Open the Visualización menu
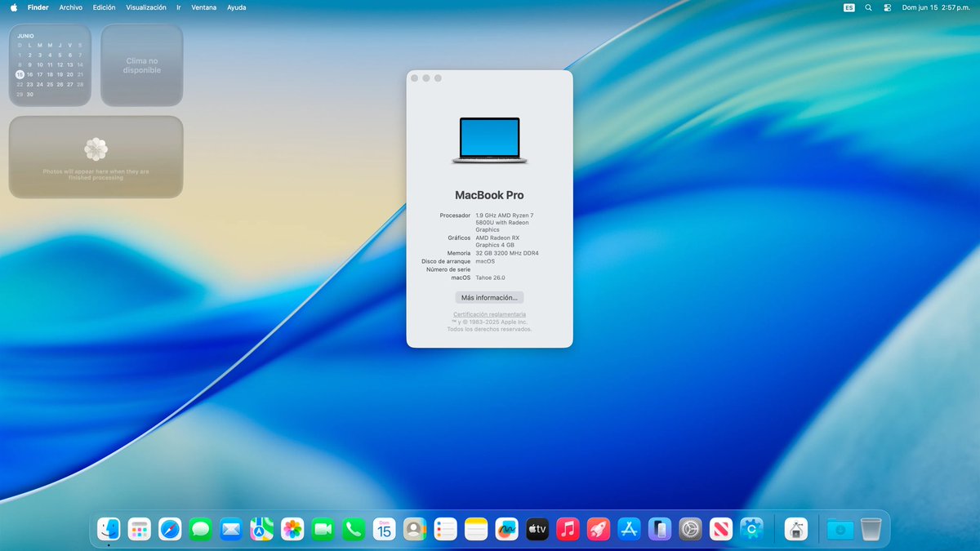Viewport: 980px width, 551px height. 146,7
